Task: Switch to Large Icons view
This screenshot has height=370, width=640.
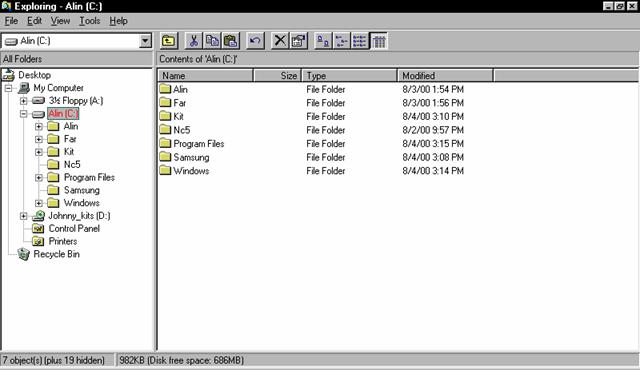Action: (323, 41)
